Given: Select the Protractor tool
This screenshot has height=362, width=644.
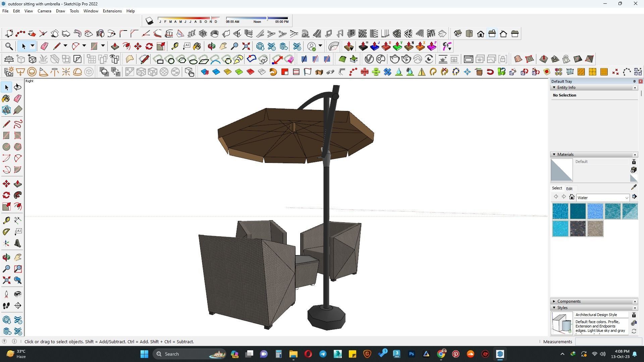Looking at the screenshot, I should point(6,232).
